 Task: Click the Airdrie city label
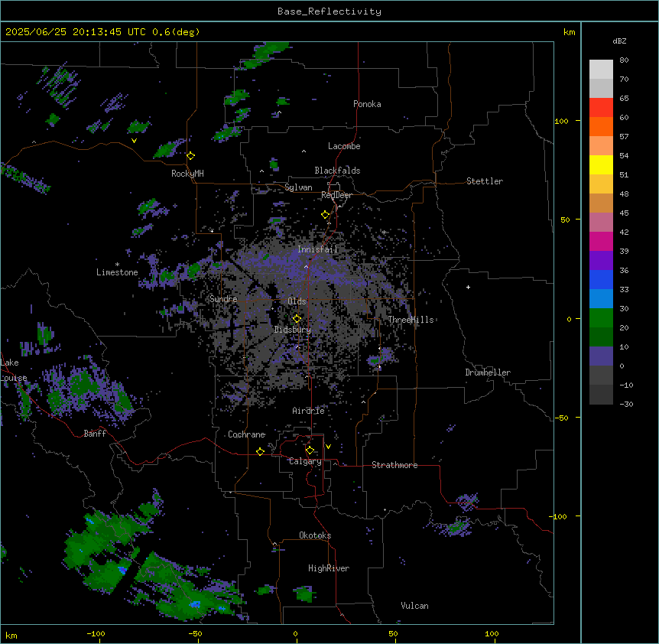309,411
